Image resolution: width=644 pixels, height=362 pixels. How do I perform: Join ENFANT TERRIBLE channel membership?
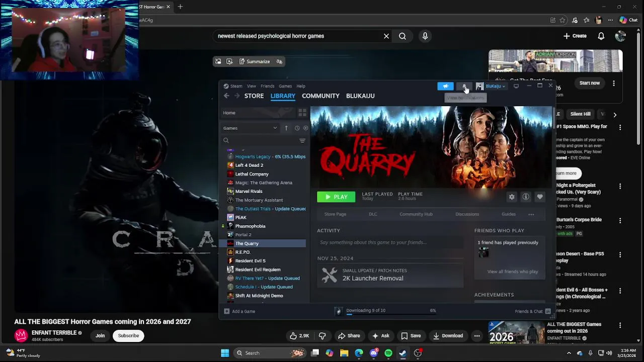pos(100,336)
